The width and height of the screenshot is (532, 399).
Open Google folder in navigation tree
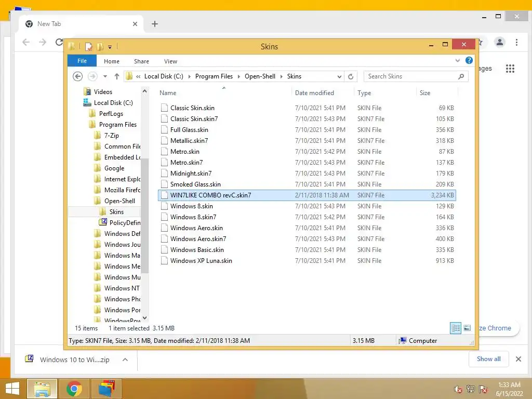(114, 168)
